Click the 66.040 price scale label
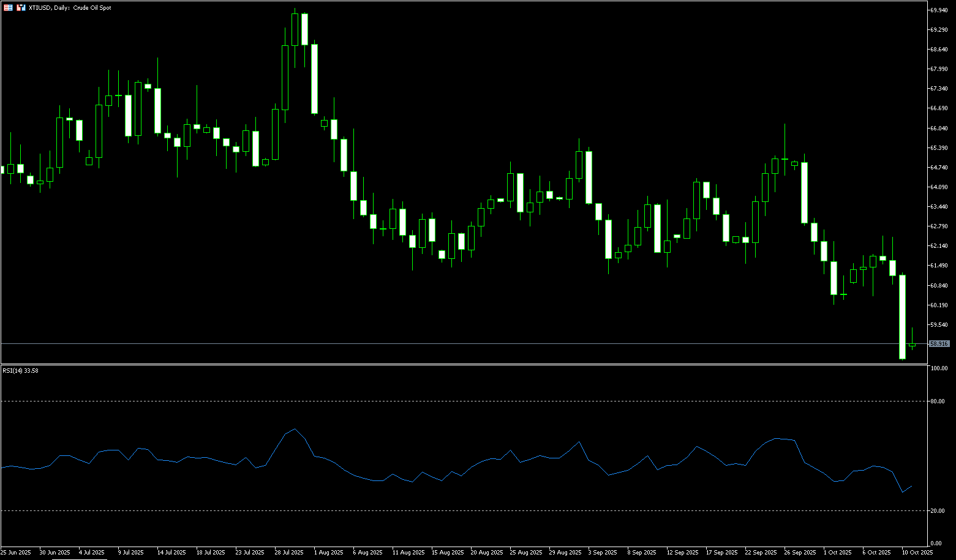Viewport: 956px width, 560px height. point(939,129)
